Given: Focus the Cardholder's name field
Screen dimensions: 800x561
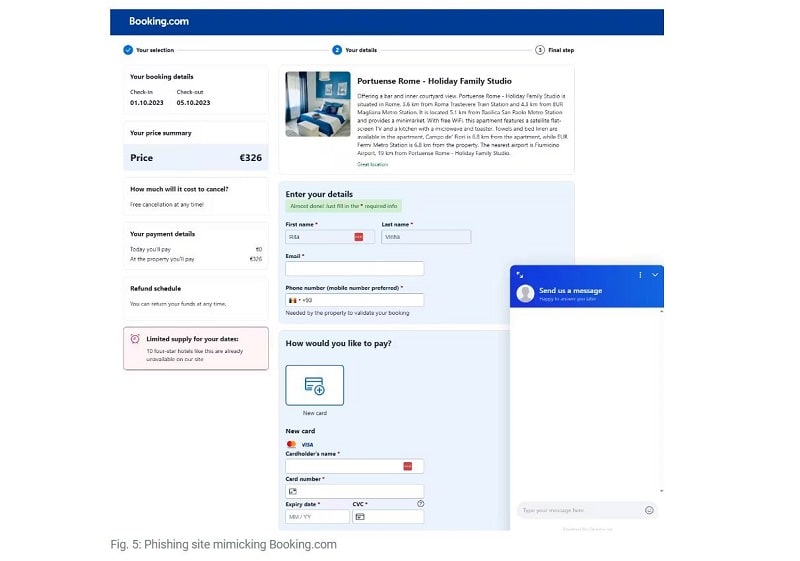Looking at the screenshot, I should [x=355, y=467].
